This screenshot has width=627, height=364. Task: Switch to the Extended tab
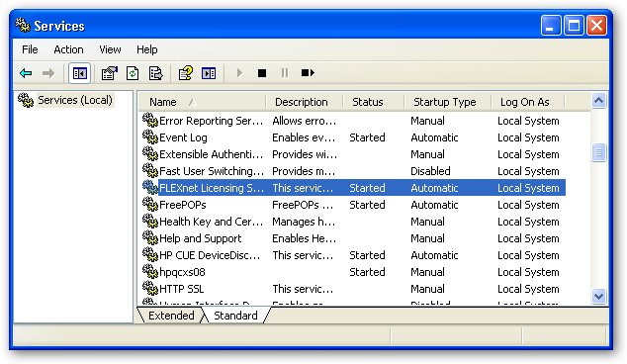coord(171,316)
